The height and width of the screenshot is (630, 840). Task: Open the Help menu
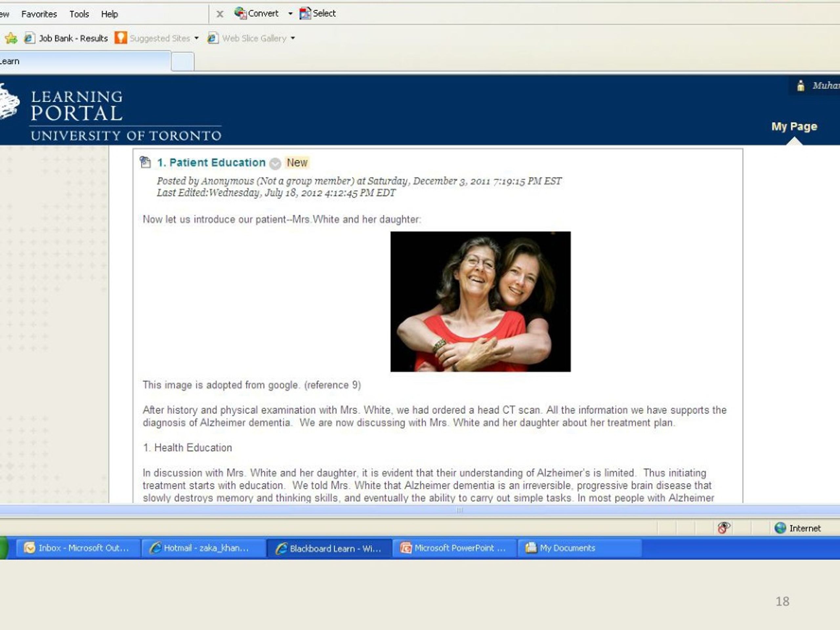click(x=109, y=14)
